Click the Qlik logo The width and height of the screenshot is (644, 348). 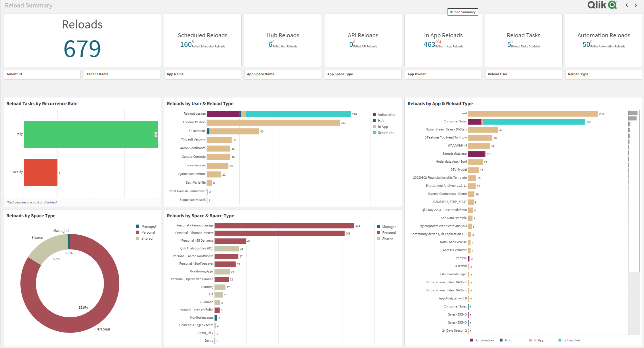point(602,5)
